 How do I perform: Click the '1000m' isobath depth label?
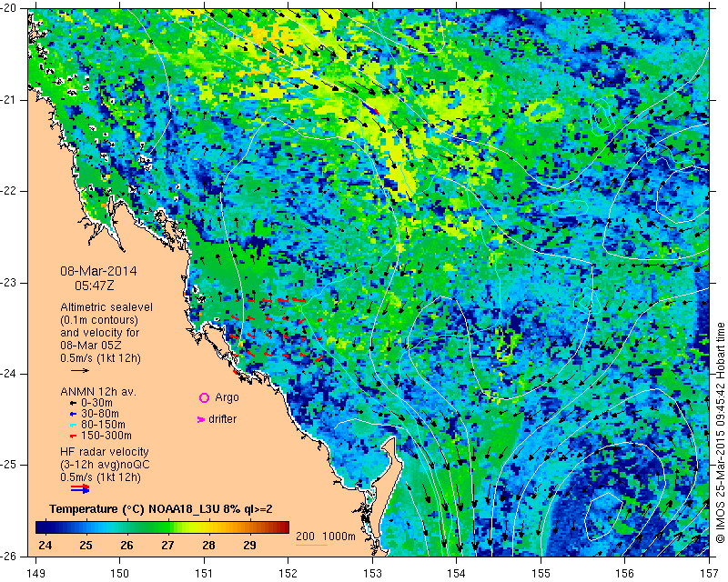click(339, 536)
